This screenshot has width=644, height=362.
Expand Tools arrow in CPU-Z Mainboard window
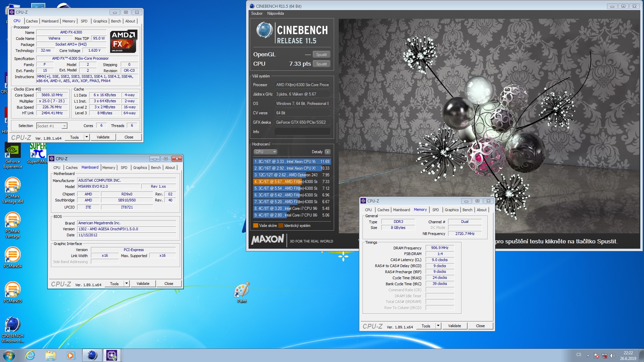[126, 284]
